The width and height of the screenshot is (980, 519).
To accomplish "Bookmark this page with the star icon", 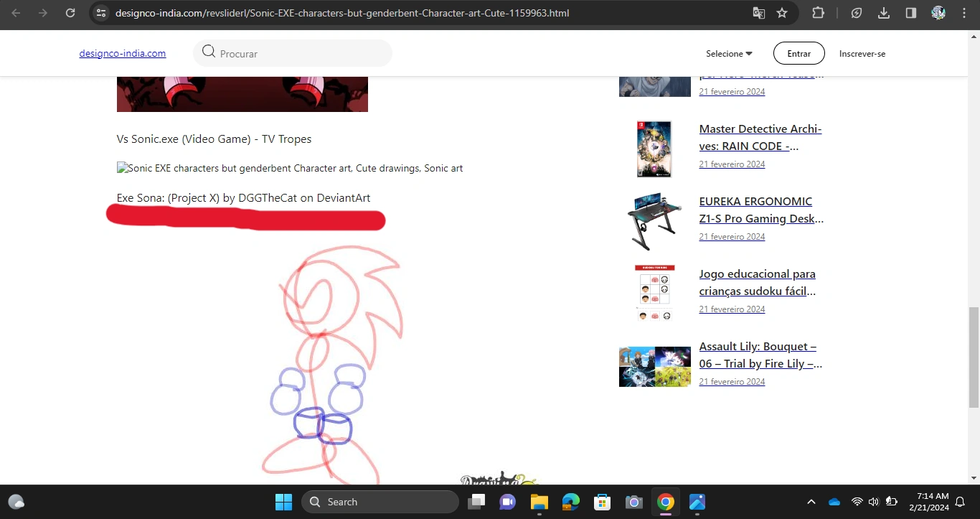I will click(781, 13).
